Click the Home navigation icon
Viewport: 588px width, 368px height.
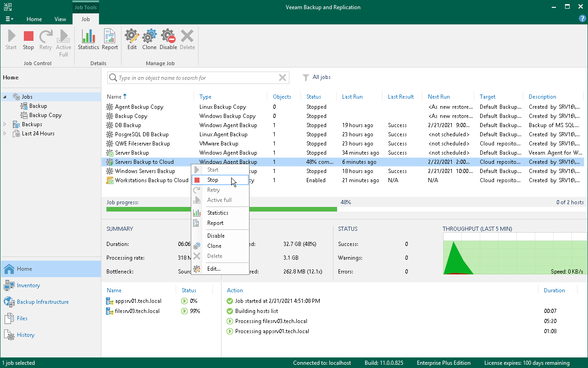9,269
